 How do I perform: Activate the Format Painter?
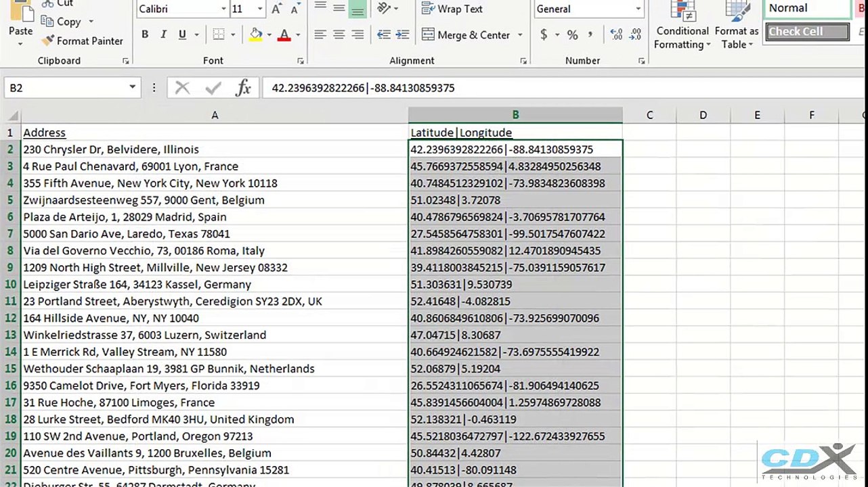tap(83, 41)
